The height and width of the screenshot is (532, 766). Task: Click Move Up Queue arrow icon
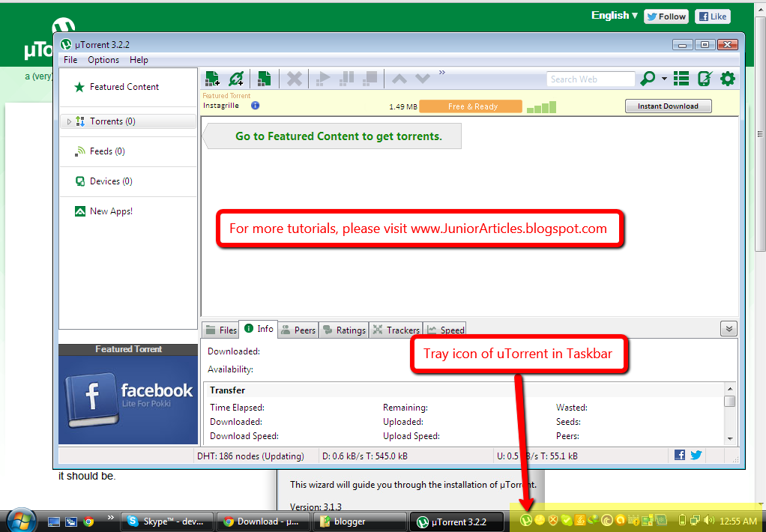coord(399,79)
